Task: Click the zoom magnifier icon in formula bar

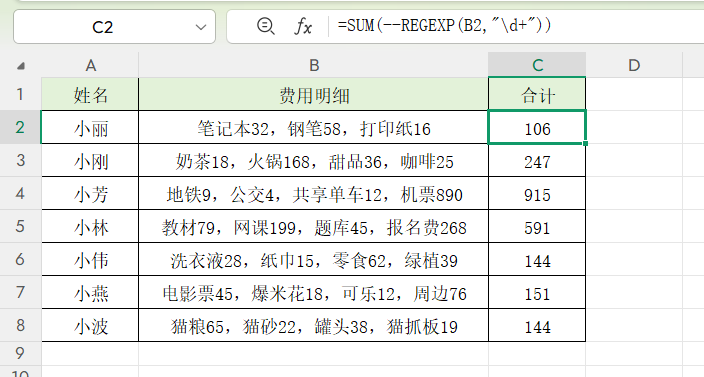Action: click(x=265, y=26)
